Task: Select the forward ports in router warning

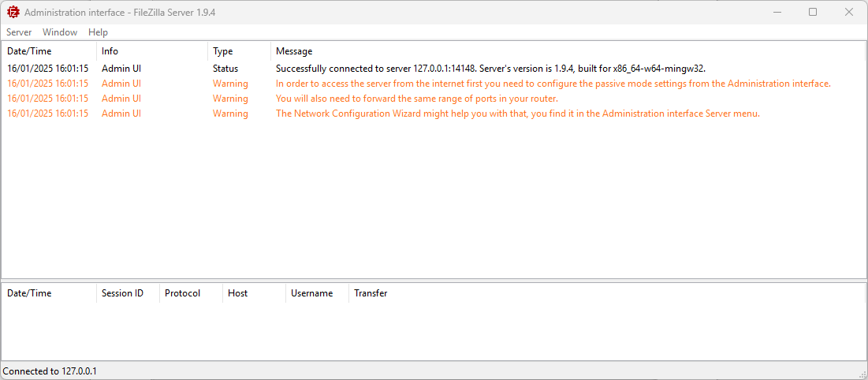Action: click(416, 99)
